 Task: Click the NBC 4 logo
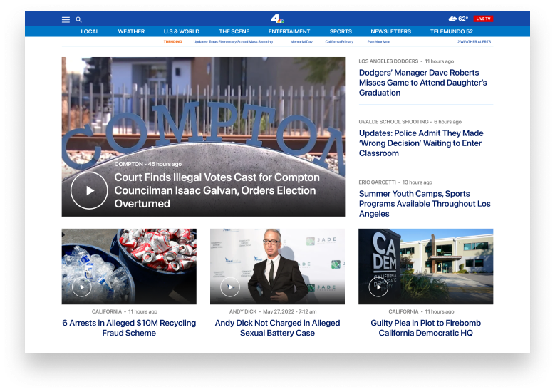coord(277,19)
